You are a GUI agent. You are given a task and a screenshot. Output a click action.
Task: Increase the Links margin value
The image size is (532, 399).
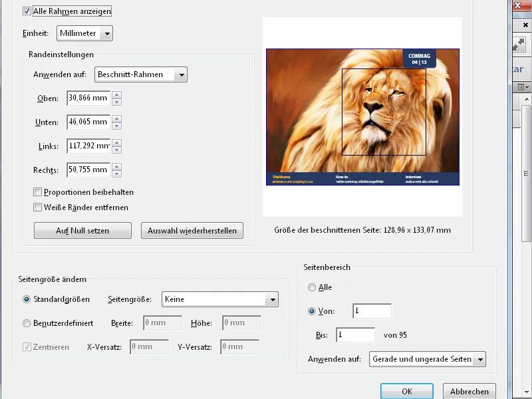click(117, 142)
